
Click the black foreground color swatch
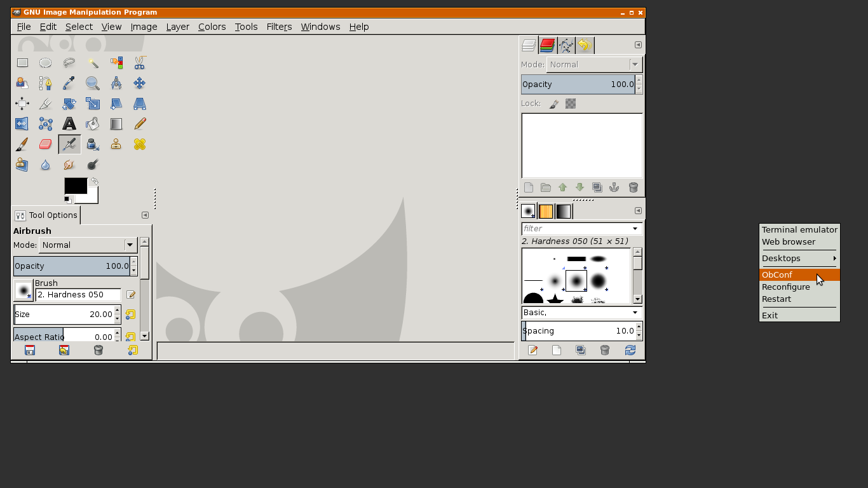pyautogui.click(x=76, y=186)
